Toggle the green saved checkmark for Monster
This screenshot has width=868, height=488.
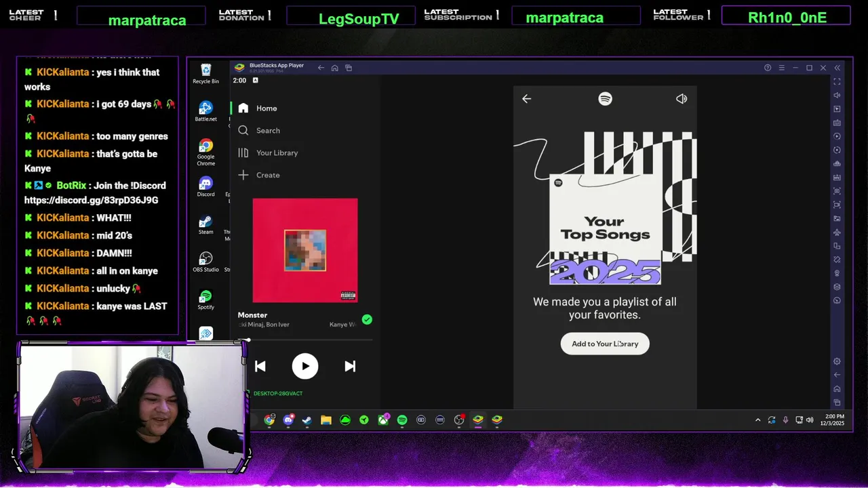(367, 319)
